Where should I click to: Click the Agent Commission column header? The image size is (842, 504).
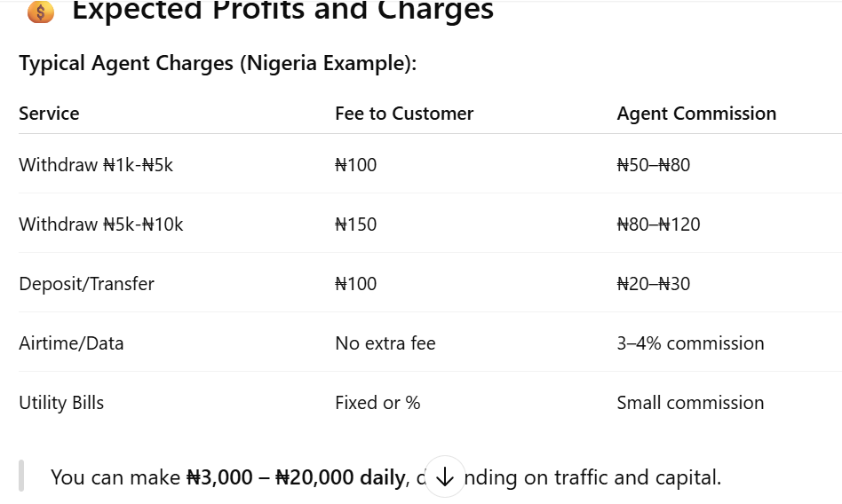[696, 114]
